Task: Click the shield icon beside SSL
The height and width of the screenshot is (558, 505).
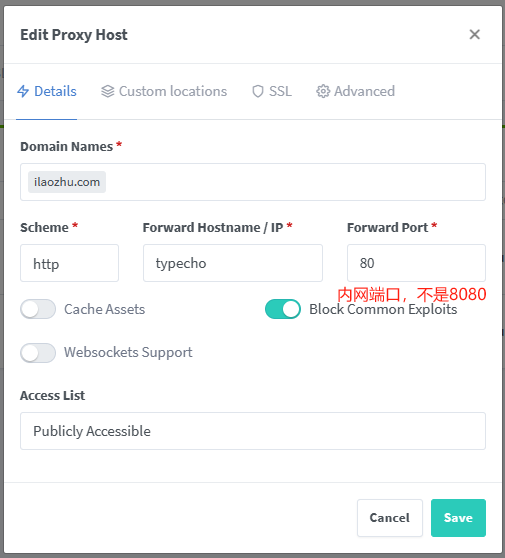Action: (x=258, y=91)
